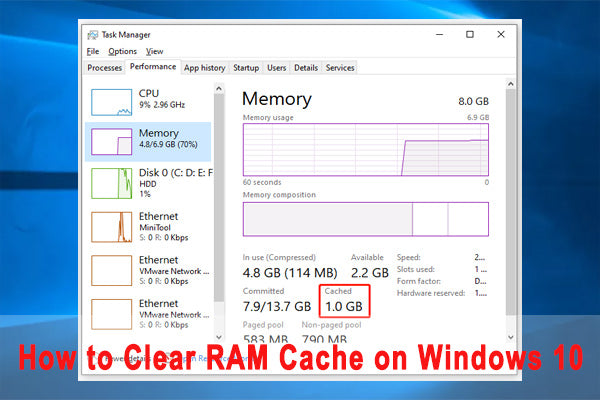
Task: Click the Memory composition bar
Action: 365,218
